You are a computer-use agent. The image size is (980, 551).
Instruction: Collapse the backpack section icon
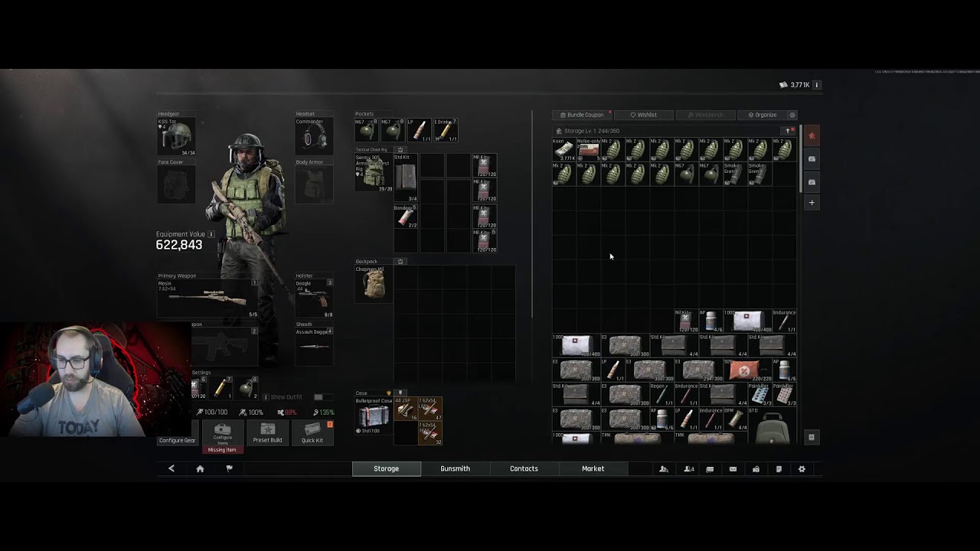(x=400, y=262)
